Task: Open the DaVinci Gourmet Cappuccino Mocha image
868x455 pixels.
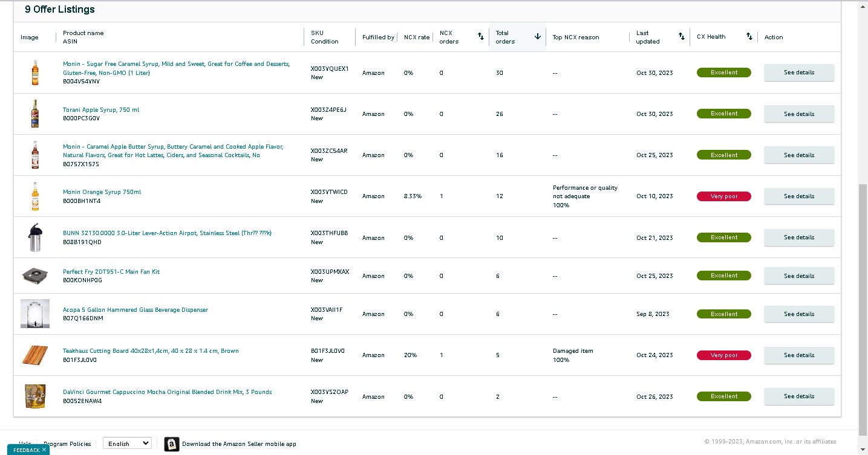Action: coord(35,396)
